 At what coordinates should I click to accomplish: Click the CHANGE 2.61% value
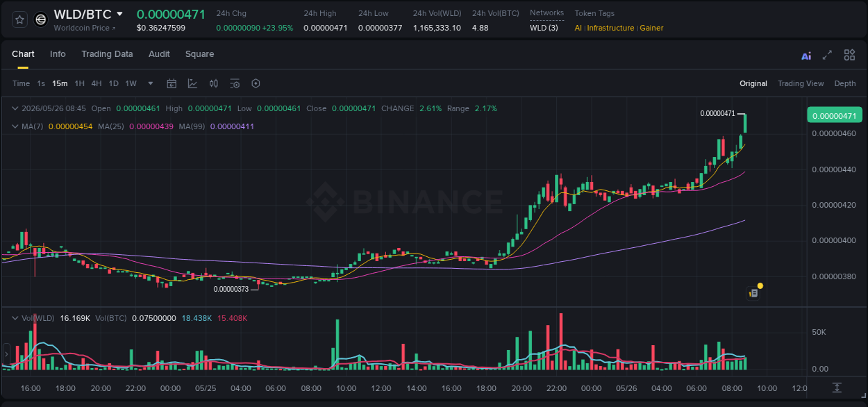[431, 108]
